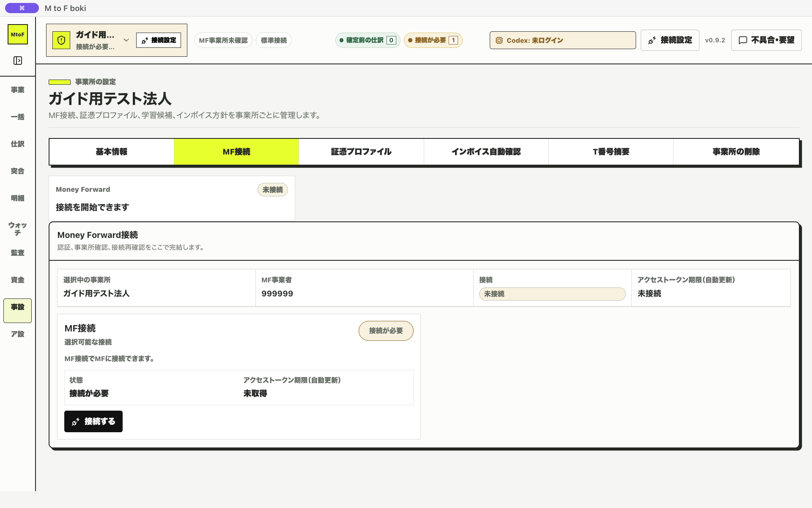Click ガイド用テスト法人 under 選択中の事業所
This screenshot has width=812, height=508.
pos(96,293)
